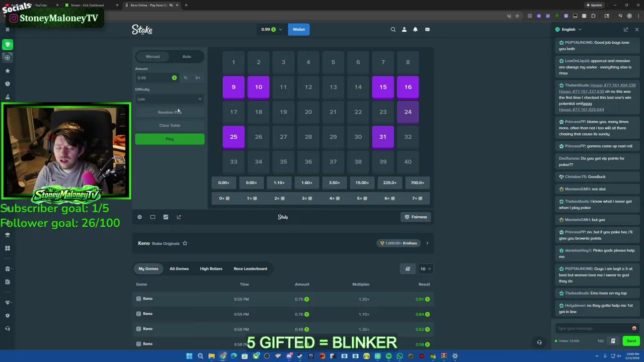The image size is (644, 362).
Task: Open chat rules icon beside Send
Action: click(x=613, y=341)
